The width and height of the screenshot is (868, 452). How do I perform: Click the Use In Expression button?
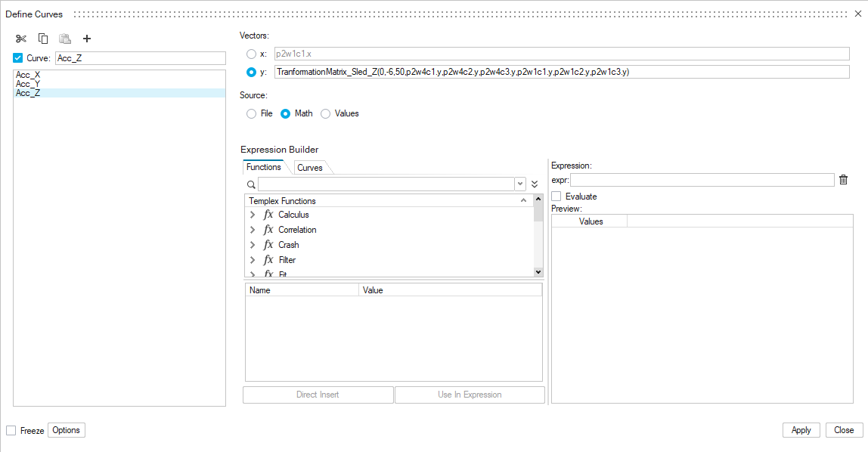coord(470,395)
